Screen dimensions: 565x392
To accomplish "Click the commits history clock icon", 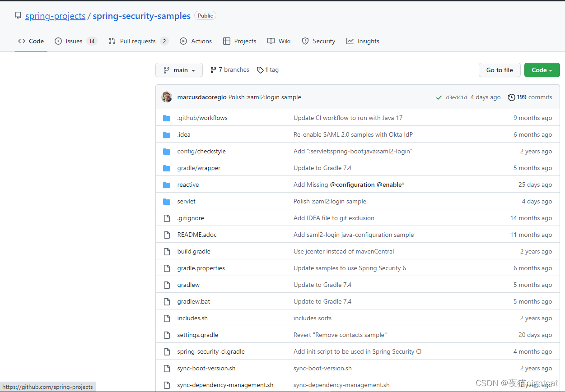I will [511, 97].
